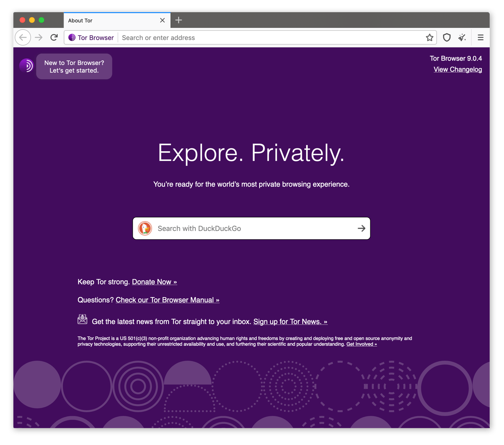The width and height of the screenshot is (504, 445).
Task: Select the About Tor tab
Action: pyautogui.click(x=117, y=21)
